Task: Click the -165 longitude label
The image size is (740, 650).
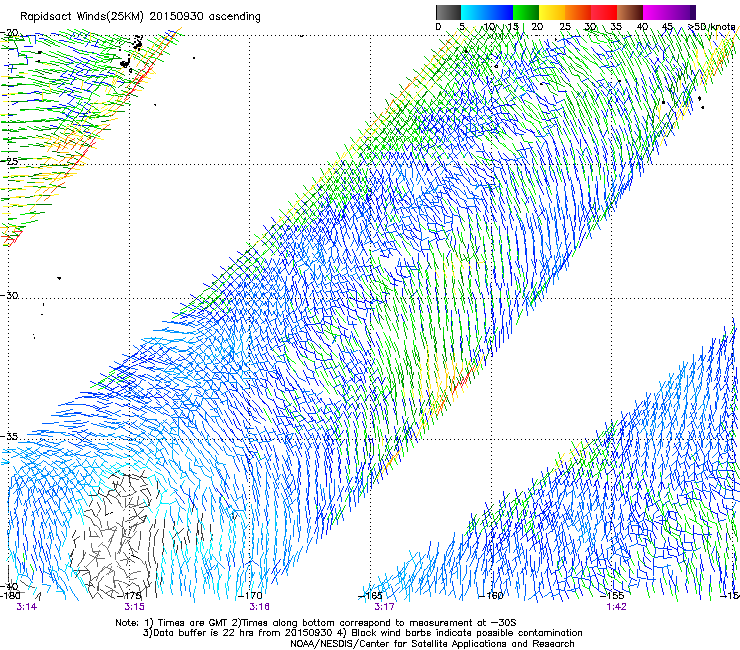Action: (x=371, y=596)
